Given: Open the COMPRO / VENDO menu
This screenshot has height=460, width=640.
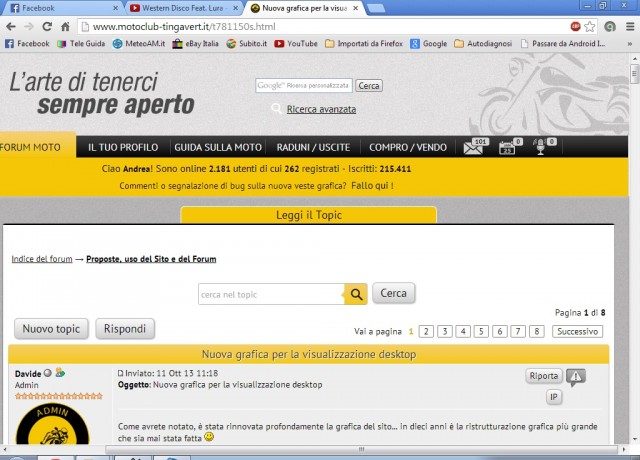Looking at the screenshot, I should (x=407, y=147).
